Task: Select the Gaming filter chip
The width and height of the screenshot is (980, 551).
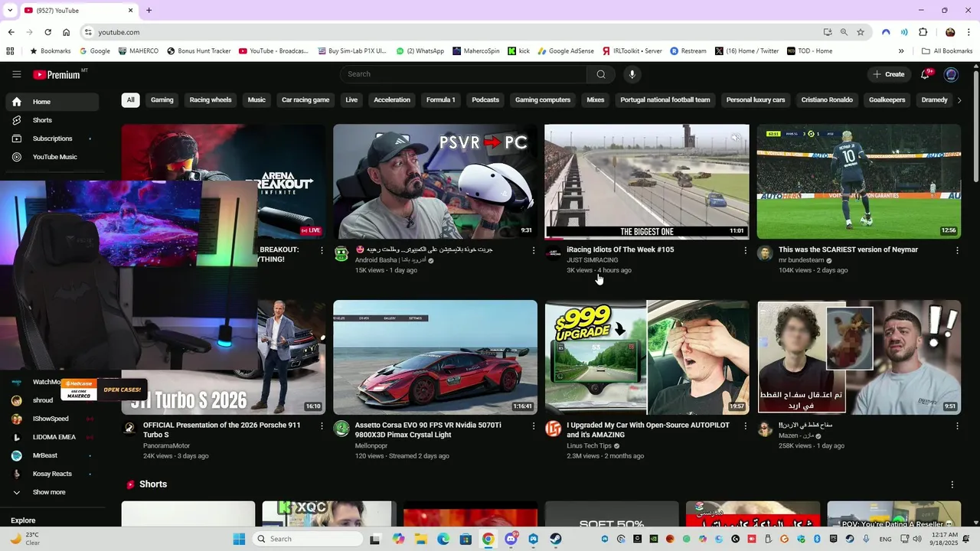Action: tap(162, 100)
